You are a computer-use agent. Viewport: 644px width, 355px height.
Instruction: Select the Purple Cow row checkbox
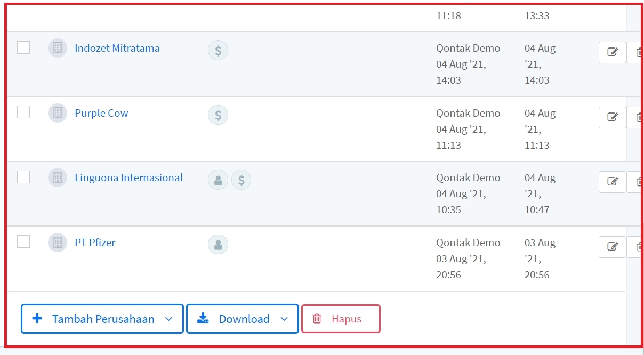[23, 112]
